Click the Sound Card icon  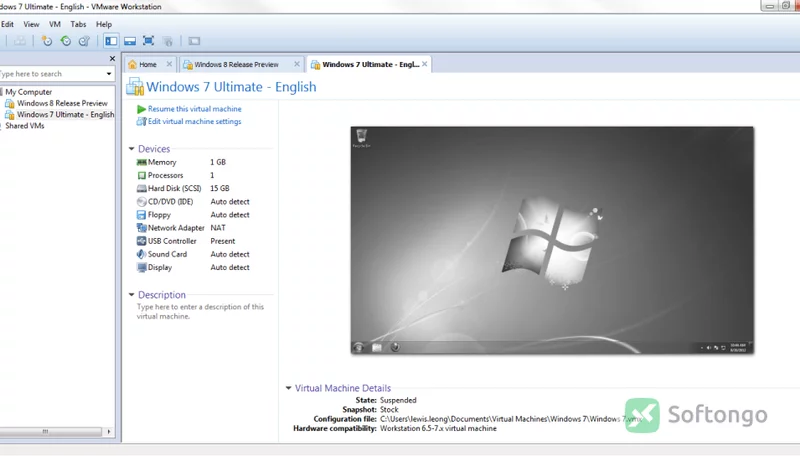tap(141, 255)
